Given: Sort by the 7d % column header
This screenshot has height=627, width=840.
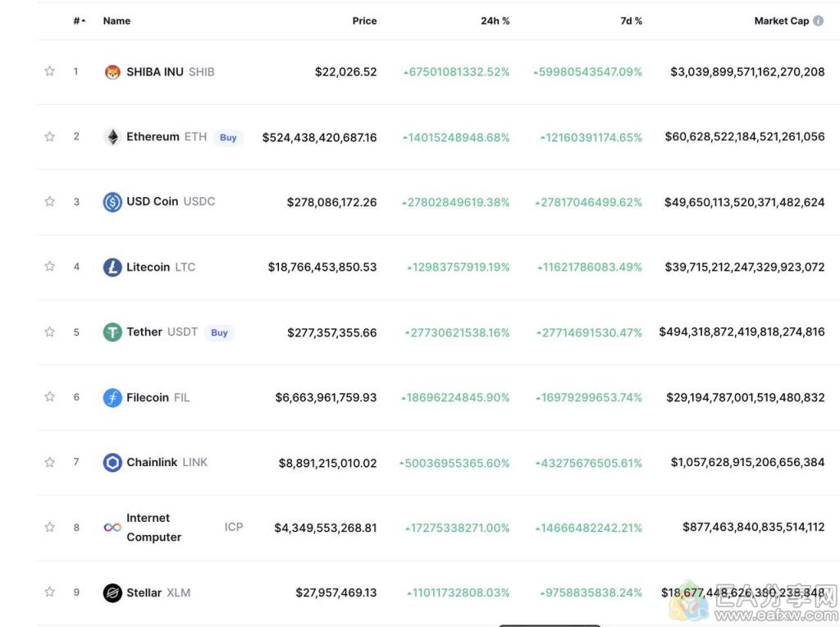Looking at the screenshot, I should (x=631, y=21).
